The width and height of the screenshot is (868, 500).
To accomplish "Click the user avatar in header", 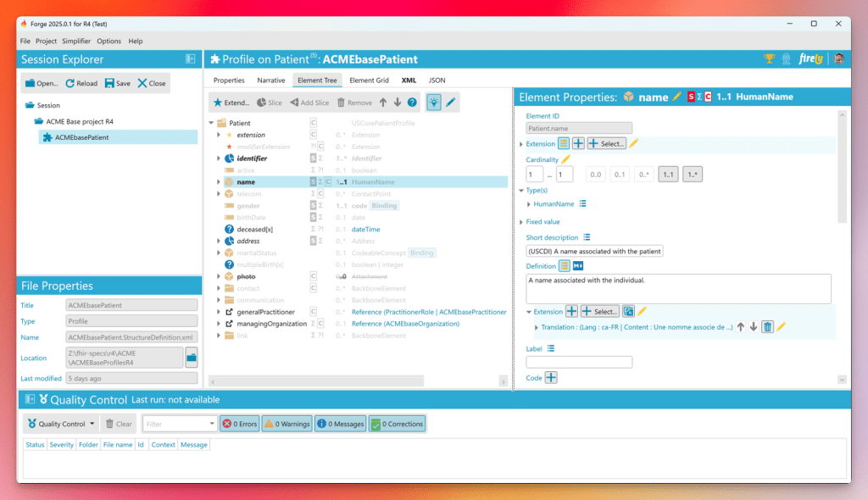I will click(838, 58).
